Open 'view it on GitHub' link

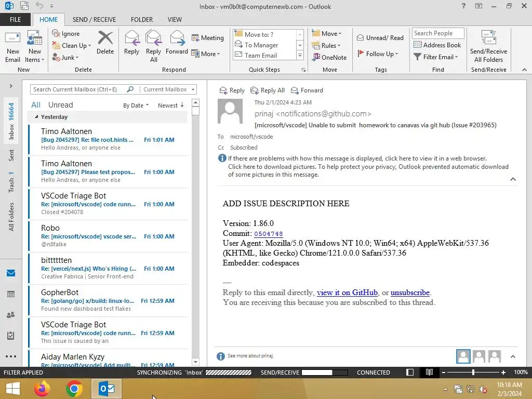pos(347,292)
